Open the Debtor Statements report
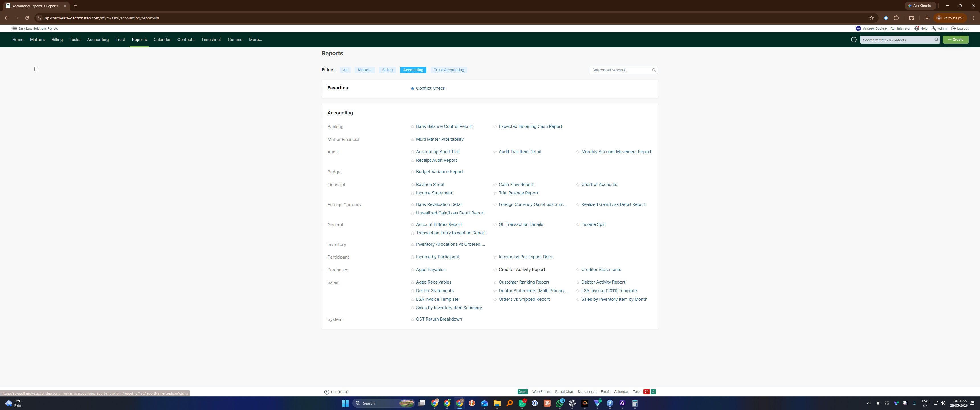This screenshot has height=410, width=980. click(434, 291)
